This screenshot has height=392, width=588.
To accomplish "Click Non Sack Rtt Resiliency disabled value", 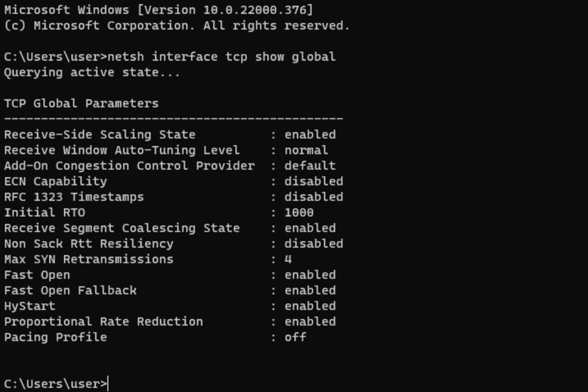I will tap(314, 244).
